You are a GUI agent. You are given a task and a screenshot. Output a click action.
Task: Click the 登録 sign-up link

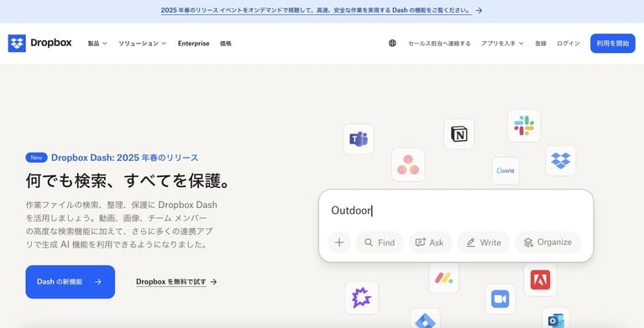(541, 43)
